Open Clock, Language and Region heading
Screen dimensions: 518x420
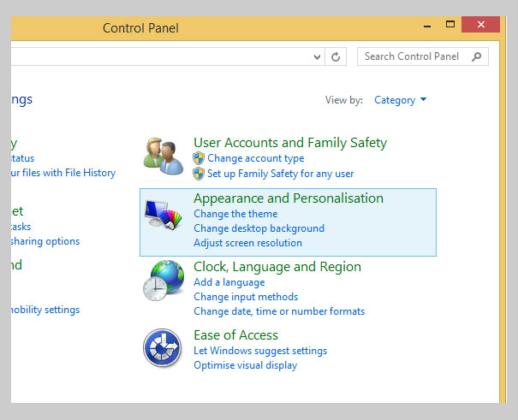277,267
